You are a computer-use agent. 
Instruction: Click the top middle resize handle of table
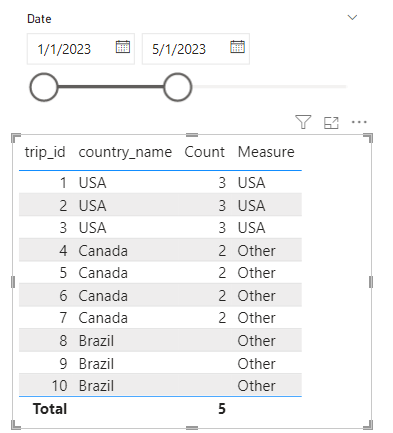192,135
